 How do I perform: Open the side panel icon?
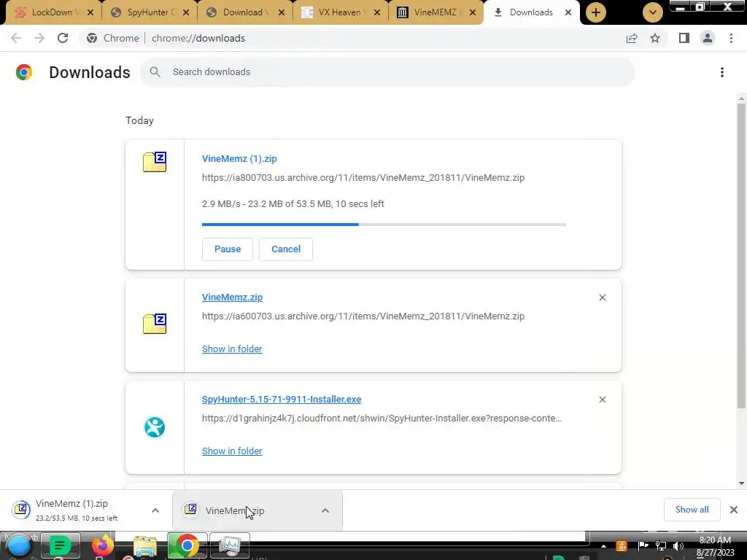(x=684, y=38)
